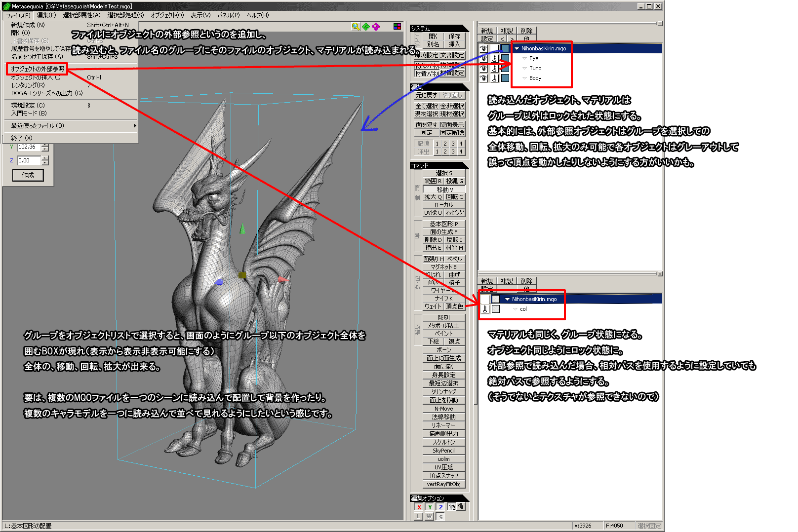Toggle eye visibility of Tuno object
798x532 pixels.
tap(484, 68)
